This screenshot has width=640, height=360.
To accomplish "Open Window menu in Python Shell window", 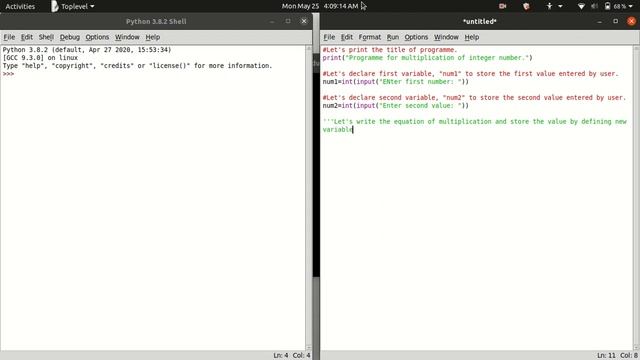I will 127,37.
